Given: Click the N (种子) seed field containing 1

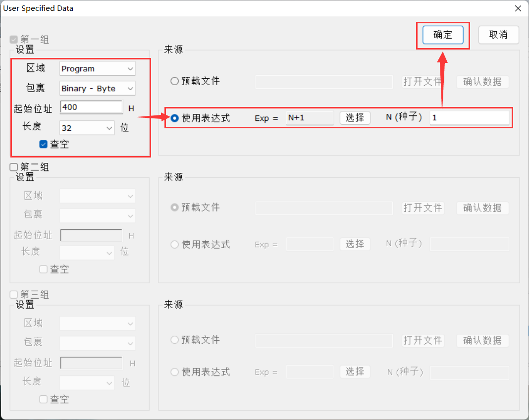Looking at the screenshot, I should pos(469,118).
